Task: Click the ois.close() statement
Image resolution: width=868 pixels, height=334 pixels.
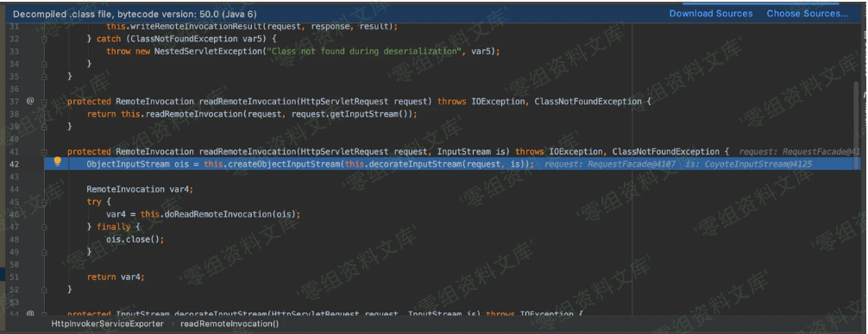Action: point(135,239)
